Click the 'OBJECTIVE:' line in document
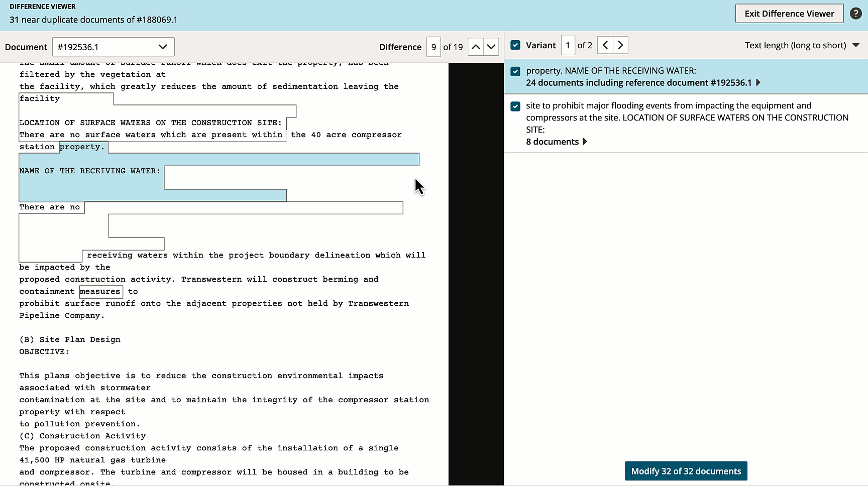Image resolution: width=868 pixels, height=486 pixels. (x=44, y=351)
